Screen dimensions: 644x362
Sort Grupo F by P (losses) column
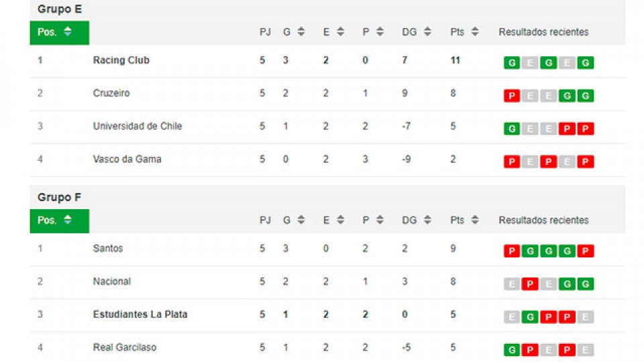click(x=380, y=221)
